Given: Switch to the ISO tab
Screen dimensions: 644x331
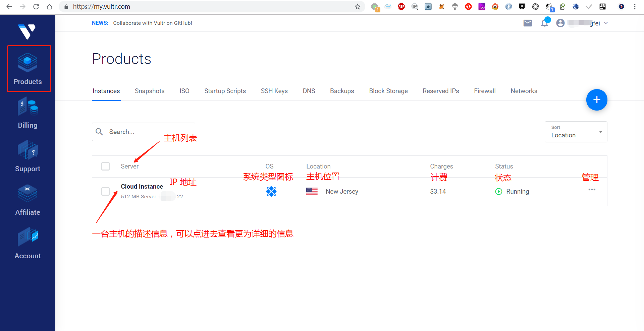Looking at the screenshot, I should tap(184, 91).
